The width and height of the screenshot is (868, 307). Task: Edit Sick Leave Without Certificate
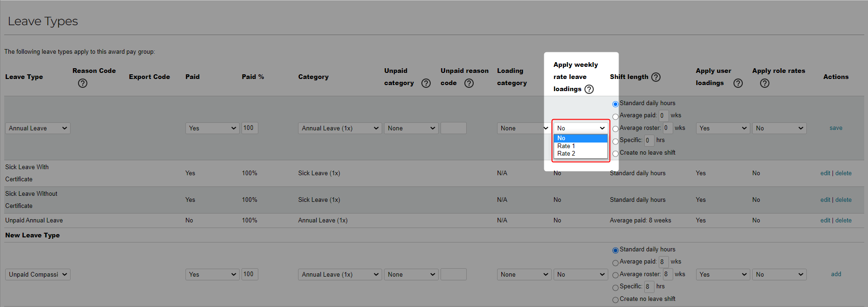(x=825, y=200)
